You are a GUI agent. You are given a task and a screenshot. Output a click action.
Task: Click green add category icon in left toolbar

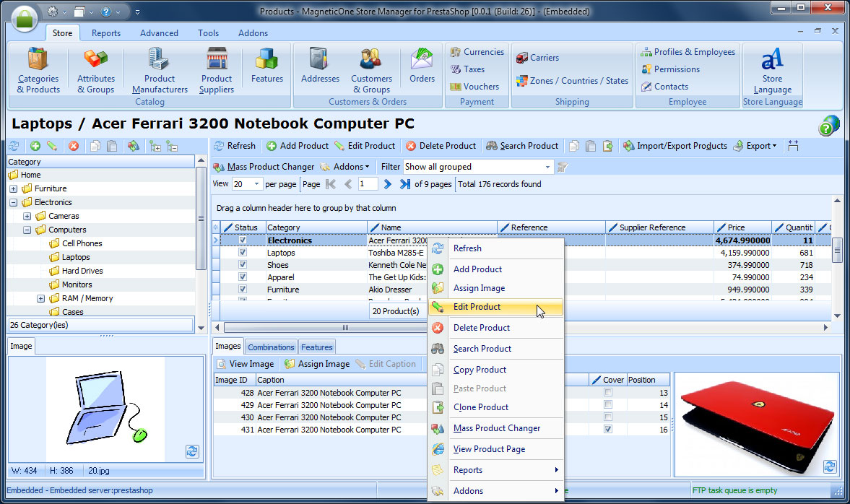pyautogui.click(x=35, y=146)
